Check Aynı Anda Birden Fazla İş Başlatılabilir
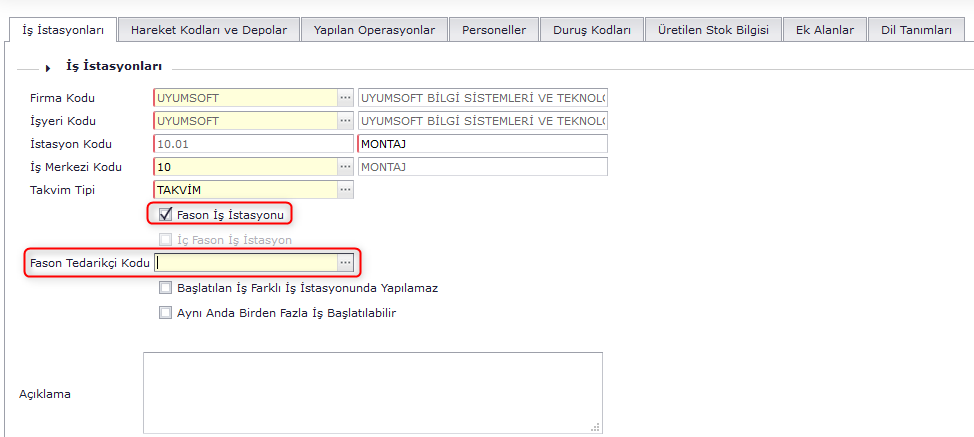Screen dimensions: 974x437 coord(166,312)
